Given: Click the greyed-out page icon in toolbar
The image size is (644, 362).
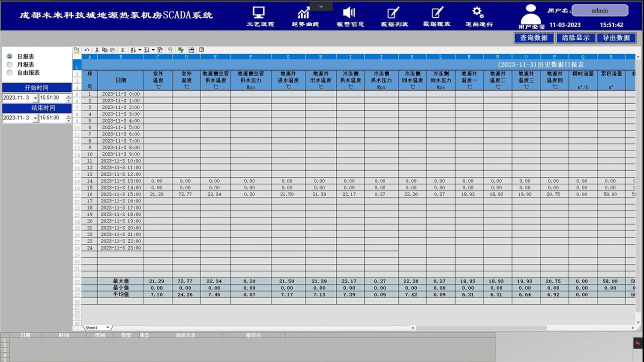Looking at the screenshot, I should click(170, 50).
